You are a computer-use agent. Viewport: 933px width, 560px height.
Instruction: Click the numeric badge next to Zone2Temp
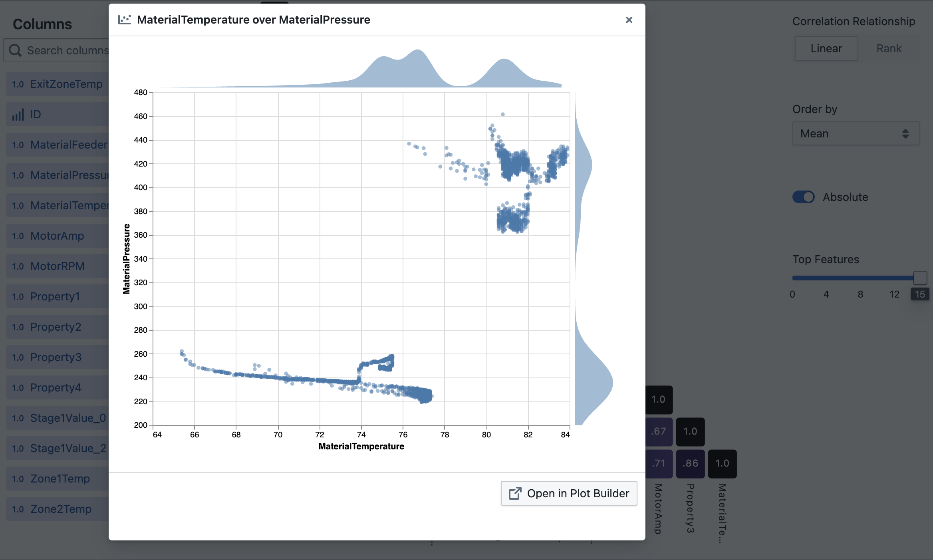(x=18, y=509)
